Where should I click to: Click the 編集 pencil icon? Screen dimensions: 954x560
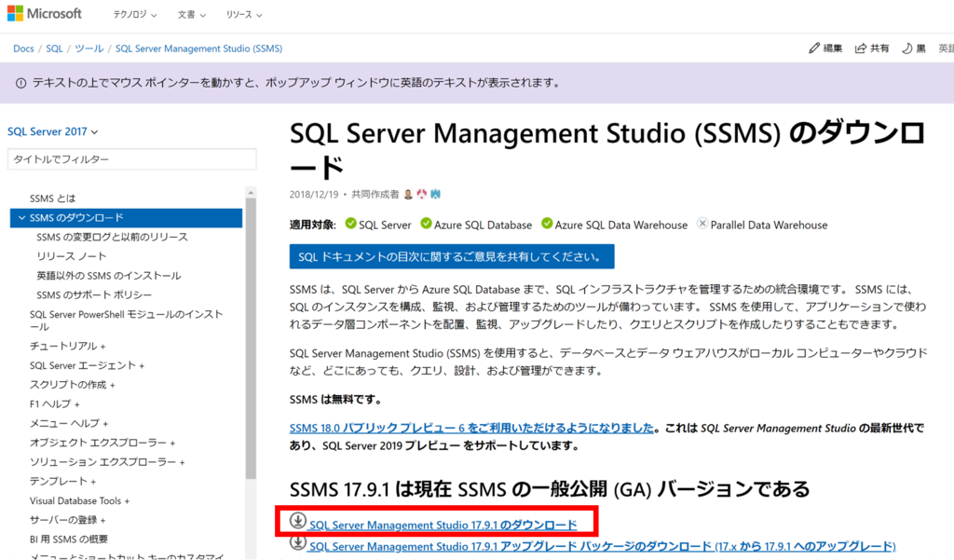click(x=814, y=48)
